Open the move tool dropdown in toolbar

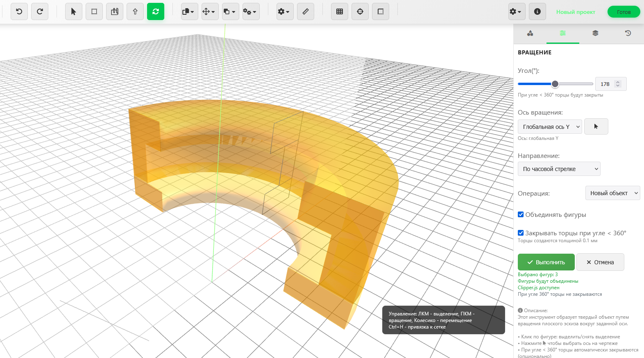click(x=209, y=11)
